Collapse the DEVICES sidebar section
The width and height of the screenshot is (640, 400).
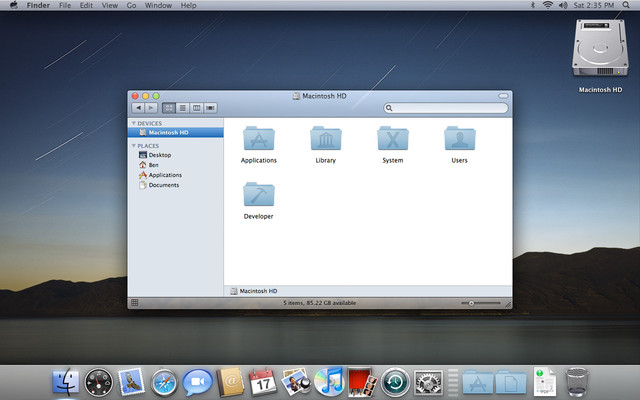133,123
